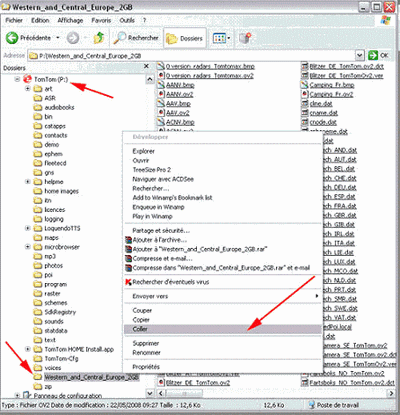This screenshot has height=415, width=400.
Task: Select the zip folder
Action: point(48,387)
